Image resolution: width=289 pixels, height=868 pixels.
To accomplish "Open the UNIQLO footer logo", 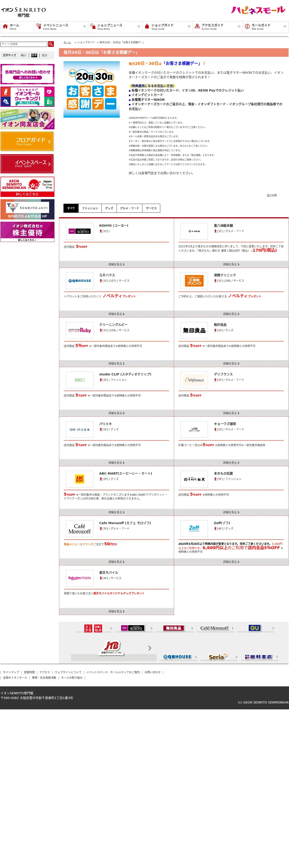I will [93, 628].
